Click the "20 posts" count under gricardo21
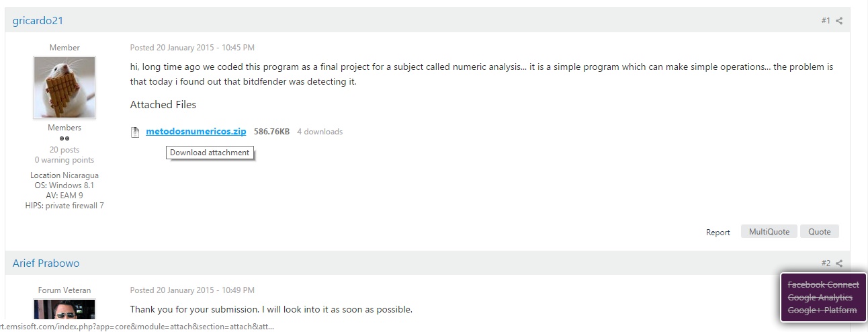 pyautogui.click(x=64, y=150)
